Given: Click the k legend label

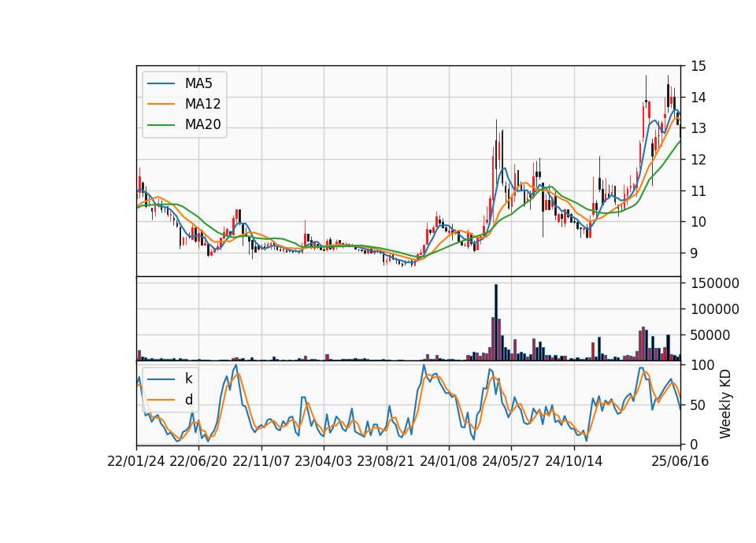Looking at the screenshot, I should click(x=188, y=379).
